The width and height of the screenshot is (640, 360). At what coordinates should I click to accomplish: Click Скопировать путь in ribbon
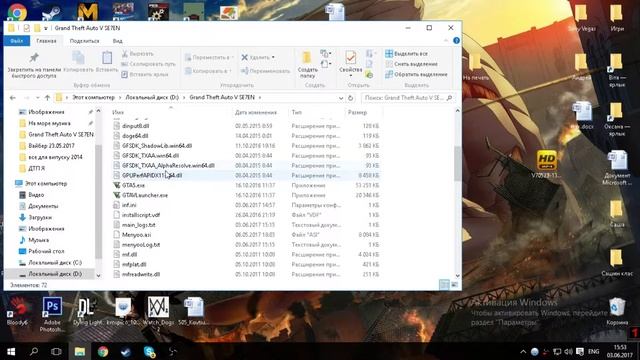tap(148, 64)
